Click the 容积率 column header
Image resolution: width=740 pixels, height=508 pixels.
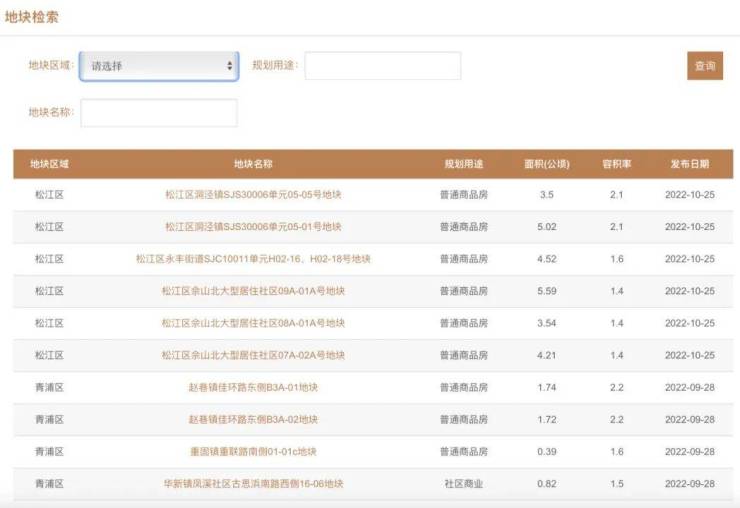616,164
